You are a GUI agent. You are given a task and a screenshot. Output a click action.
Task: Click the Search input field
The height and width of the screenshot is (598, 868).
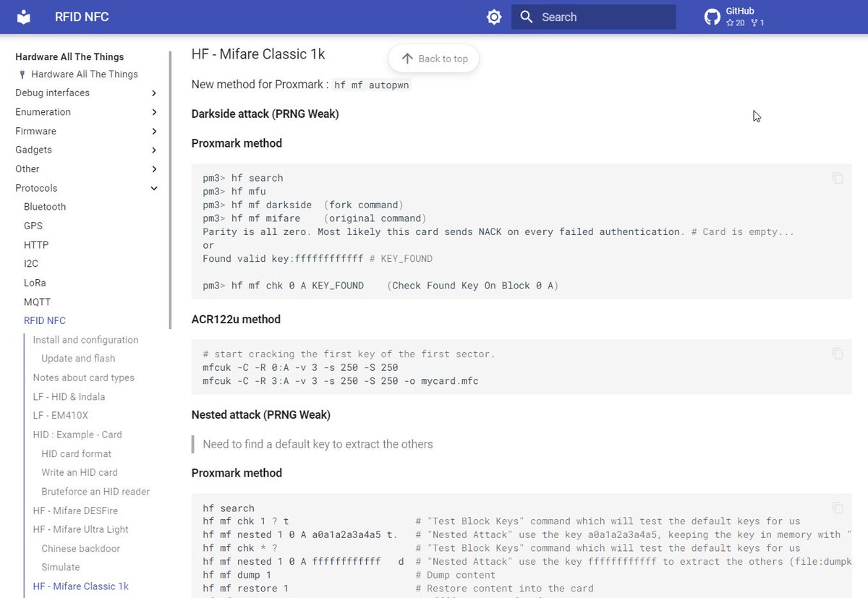point(593,17)
